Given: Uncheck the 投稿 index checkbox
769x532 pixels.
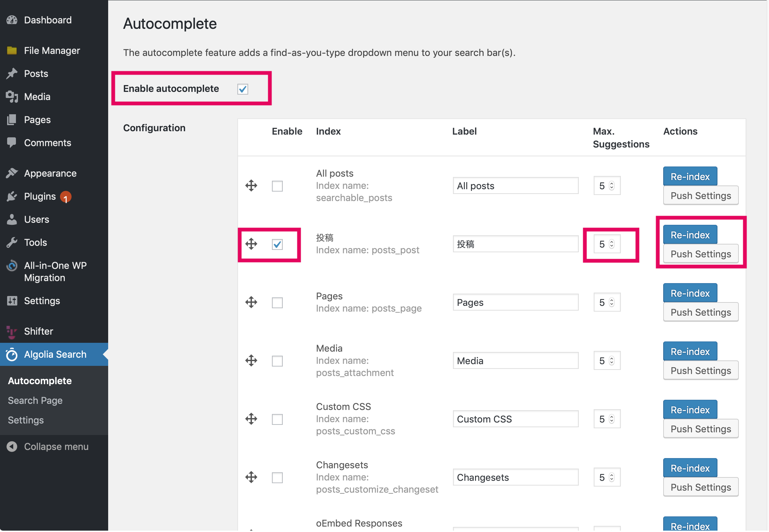Looking at the screenshot, I should tap(277, 244).
